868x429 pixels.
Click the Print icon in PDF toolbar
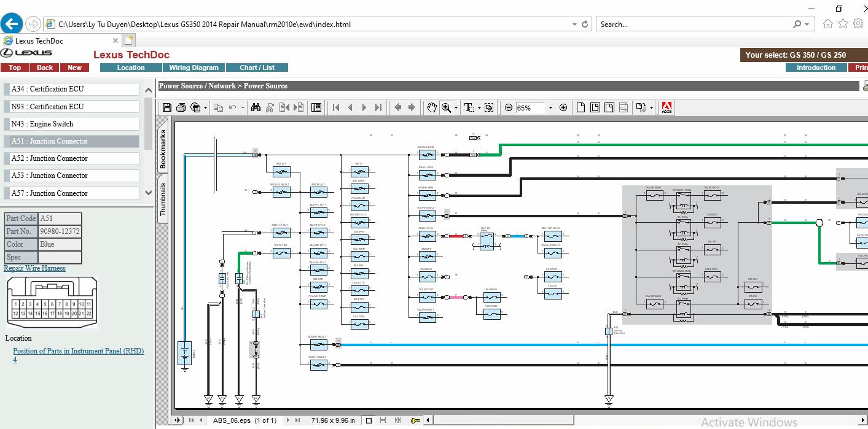click(x=181, y=107)
